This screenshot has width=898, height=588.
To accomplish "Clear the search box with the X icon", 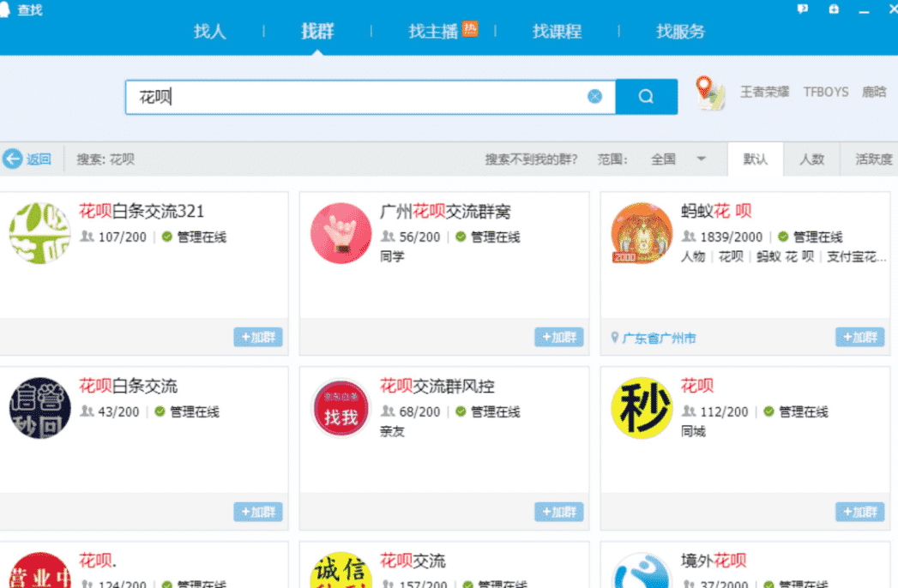I will tap(594, 97).
